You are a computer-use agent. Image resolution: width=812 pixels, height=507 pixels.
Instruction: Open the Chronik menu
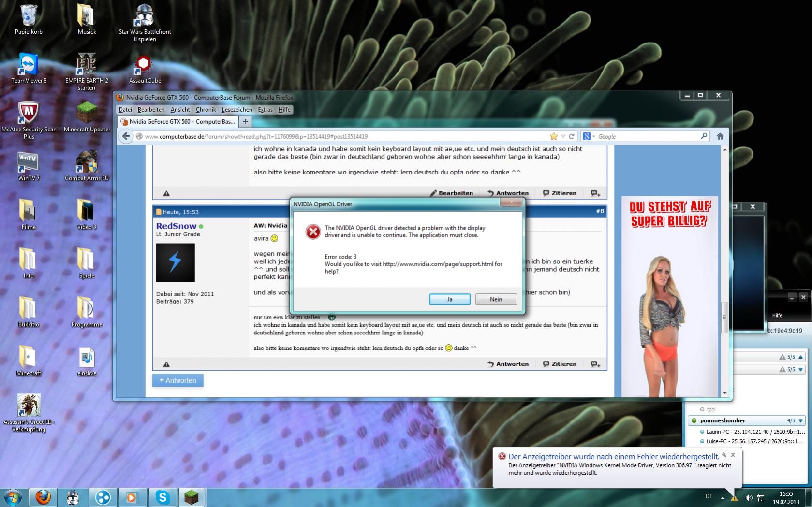206,110
